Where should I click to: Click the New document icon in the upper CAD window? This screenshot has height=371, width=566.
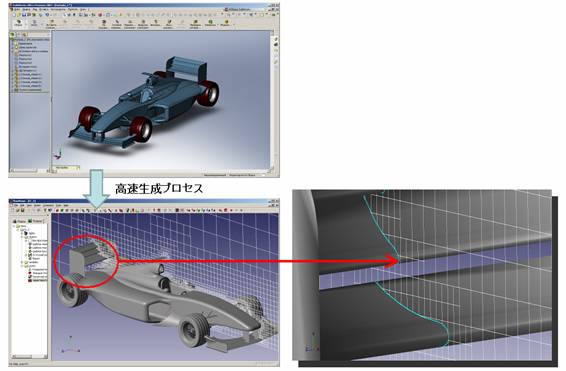[14, 15]
